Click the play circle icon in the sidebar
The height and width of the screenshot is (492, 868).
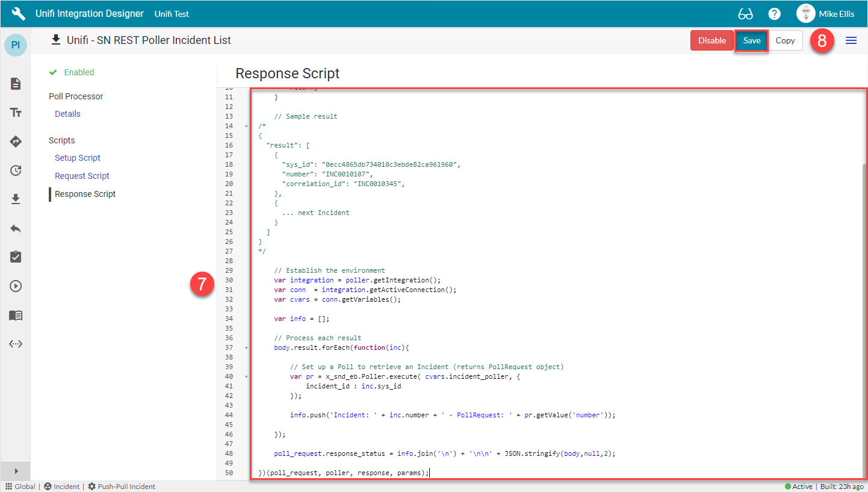point(15,286)
